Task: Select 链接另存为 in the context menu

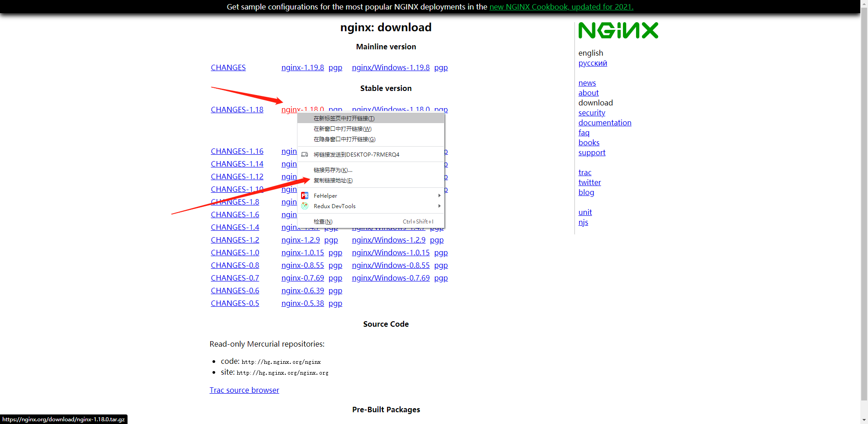Action: pos(371,170)
